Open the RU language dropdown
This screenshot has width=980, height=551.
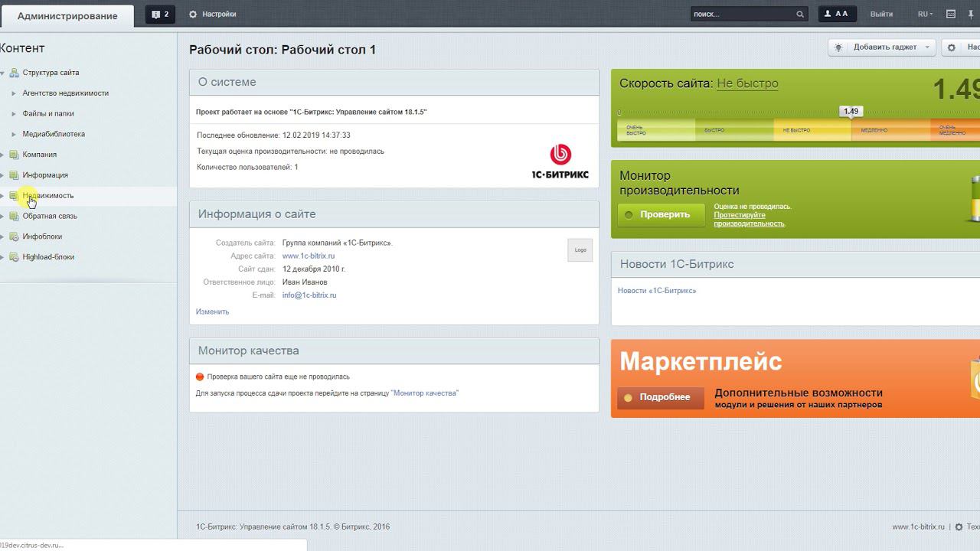tap(926, 15)
